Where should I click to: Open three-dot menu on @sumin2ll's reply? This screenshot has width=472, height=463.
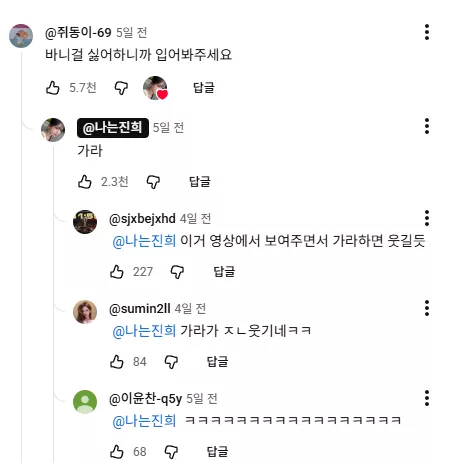coord(427,308)
